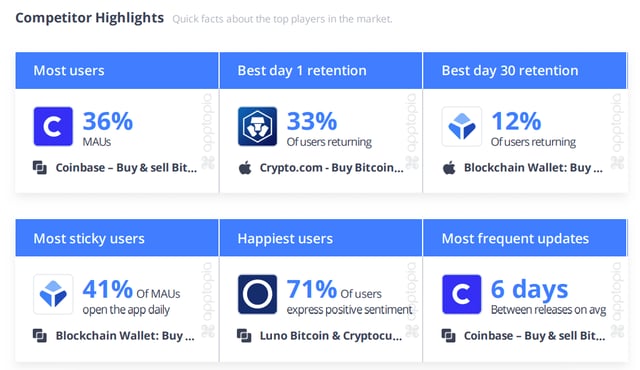The image size is (640, 370).
Task: Select the Most users card header
Action: pos(117,71)
